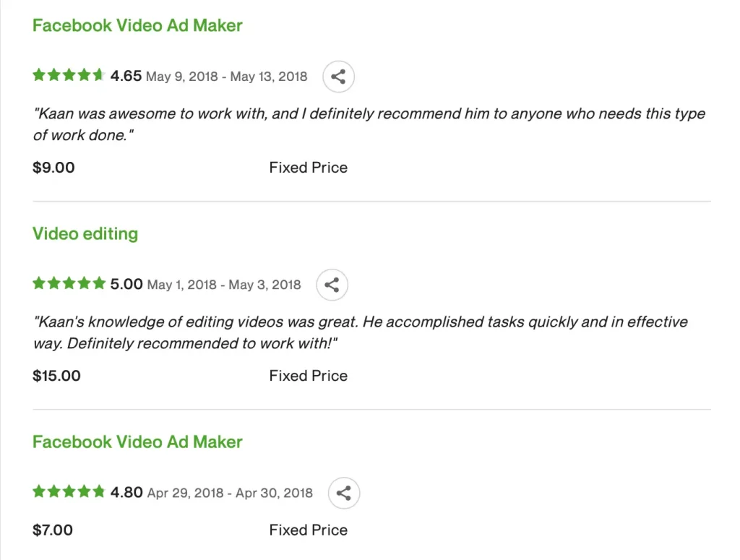Screen dimensions: 740x560
Task: Click the green stars beside the 4.80 rating
Action: [69, 492]
